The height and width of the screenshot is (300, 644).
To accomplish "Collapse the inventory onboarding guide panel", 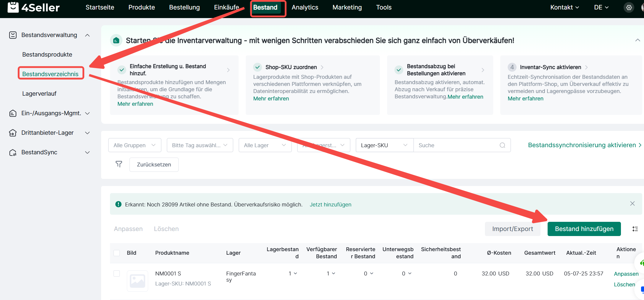I will pos(637,40).
